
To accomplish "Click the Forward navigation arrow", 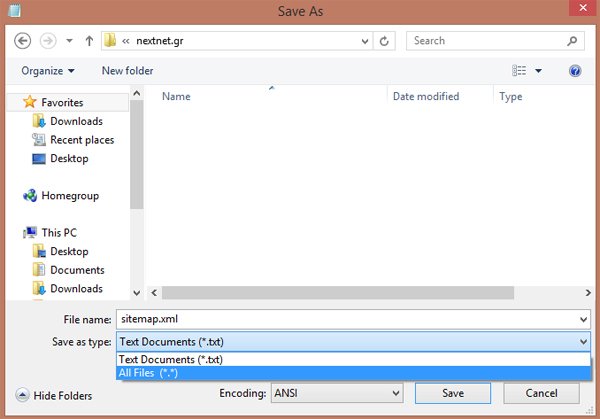I will pos(48,41).
